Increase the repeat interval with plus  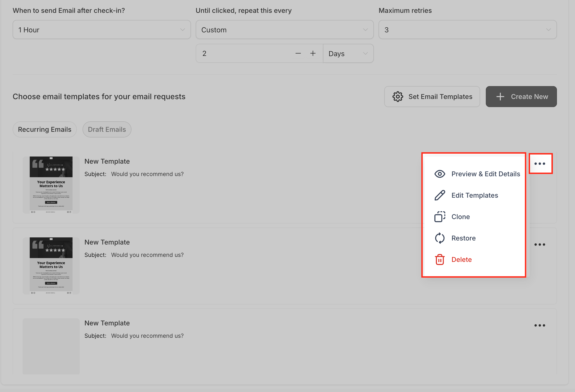(x=313, y=54)
